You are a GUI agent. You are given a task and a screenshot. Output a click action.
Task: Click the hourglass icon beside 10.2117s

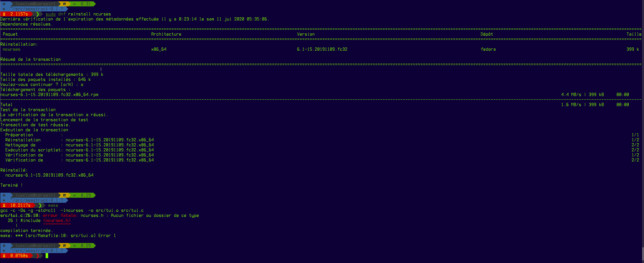pyautogui.click(x=4, y=205)
